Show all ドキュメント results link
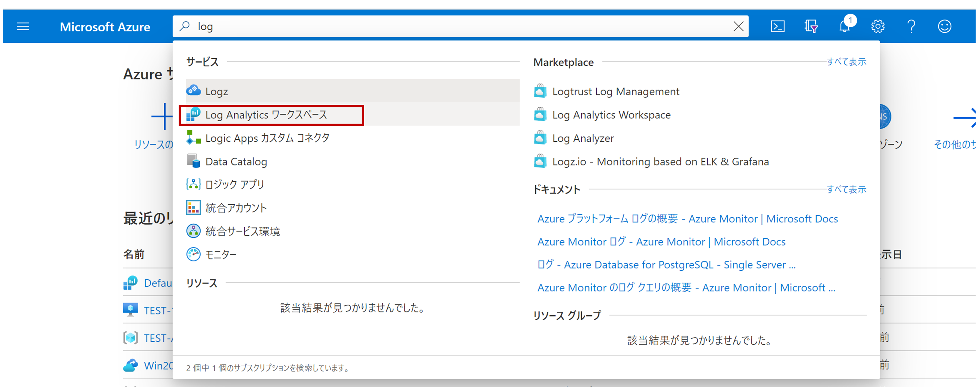 [x=846, y=189]
